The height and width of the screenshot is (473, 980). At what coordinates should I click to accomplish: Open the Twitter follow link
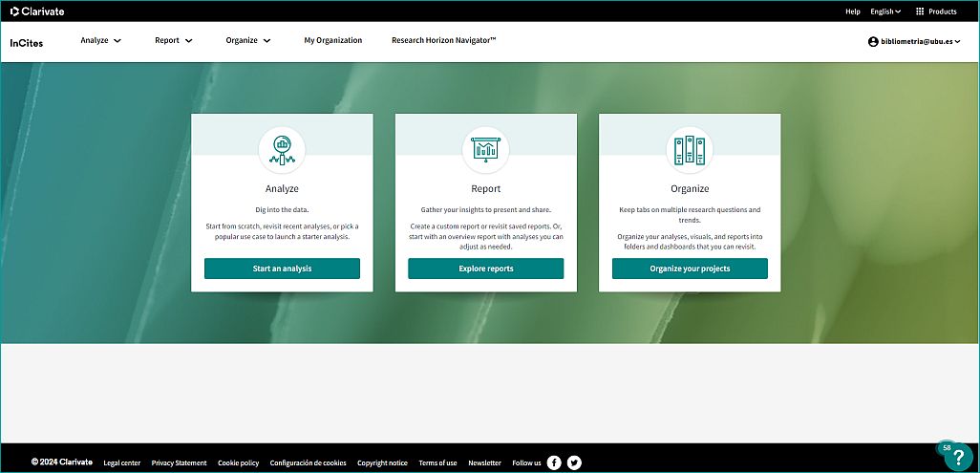(574, 462)
